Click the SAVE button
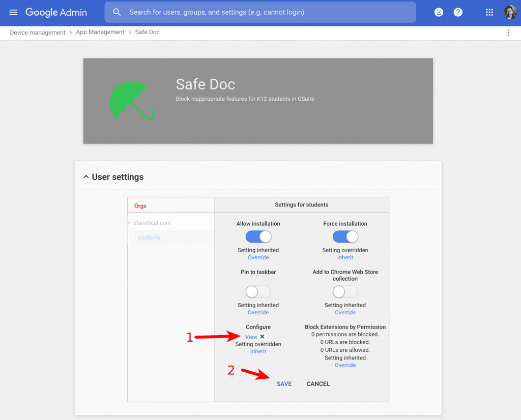521x420 pixels. point(284,384)
